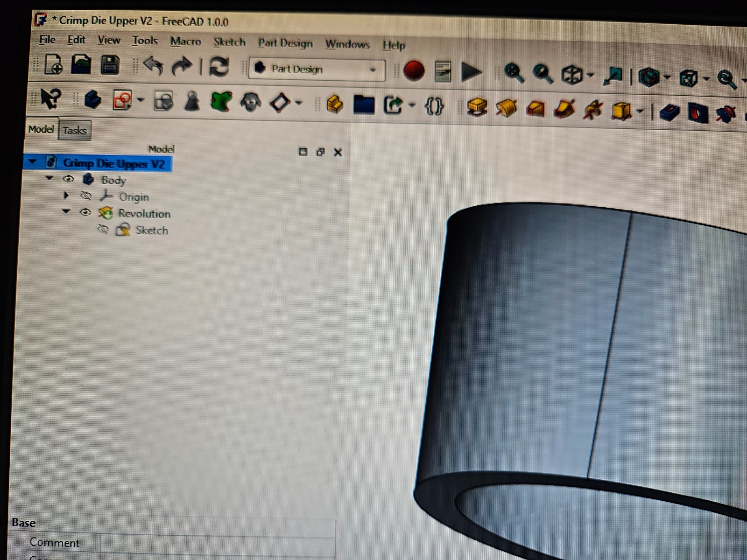
Task: Open the Sketch menu
Action: (x=229, y=42)
